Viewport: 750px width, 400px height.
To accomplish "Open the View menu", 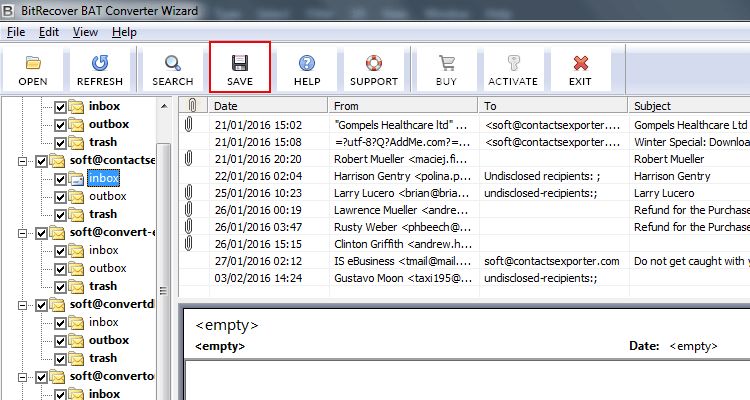I will pyautogui.click(x=85, y=32).
